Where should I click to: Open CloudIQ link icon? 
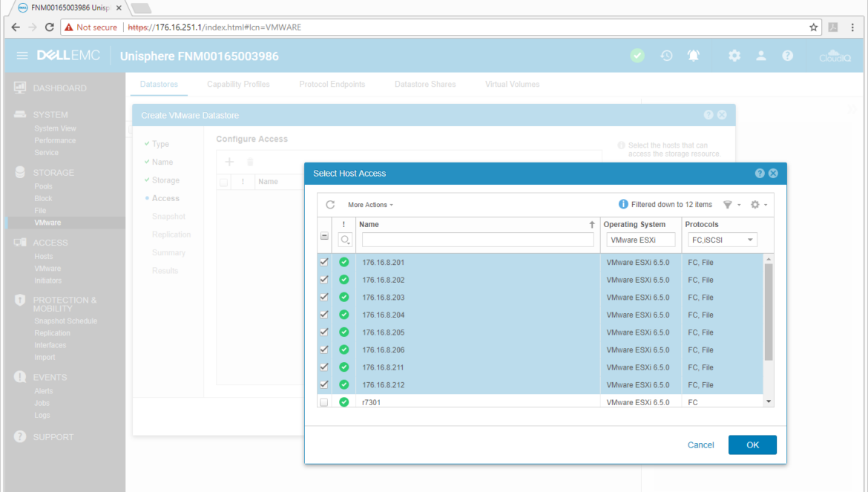(835, 56)
